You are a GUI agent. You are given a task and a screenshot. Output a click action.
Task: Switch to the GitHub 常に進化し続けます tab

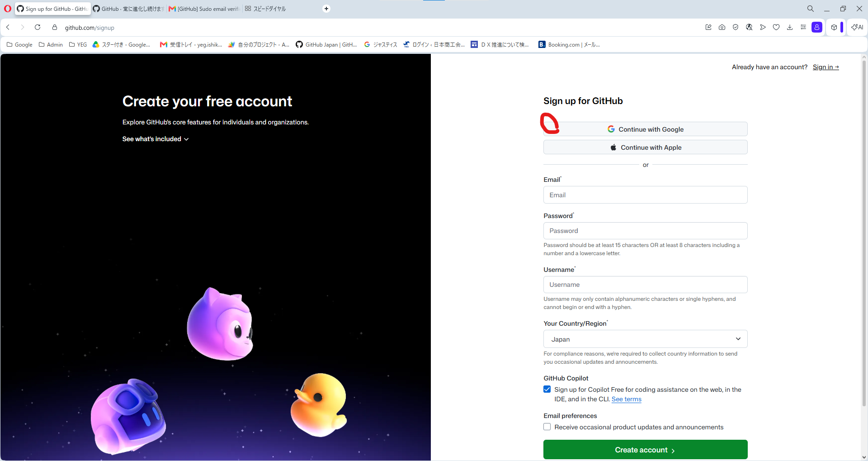129,9
